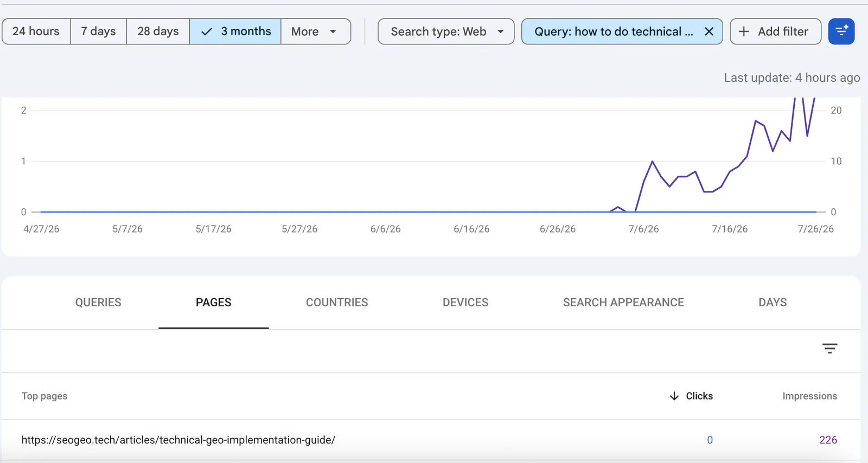
Task: Select the 7 days date range
Action: [99, 31]
